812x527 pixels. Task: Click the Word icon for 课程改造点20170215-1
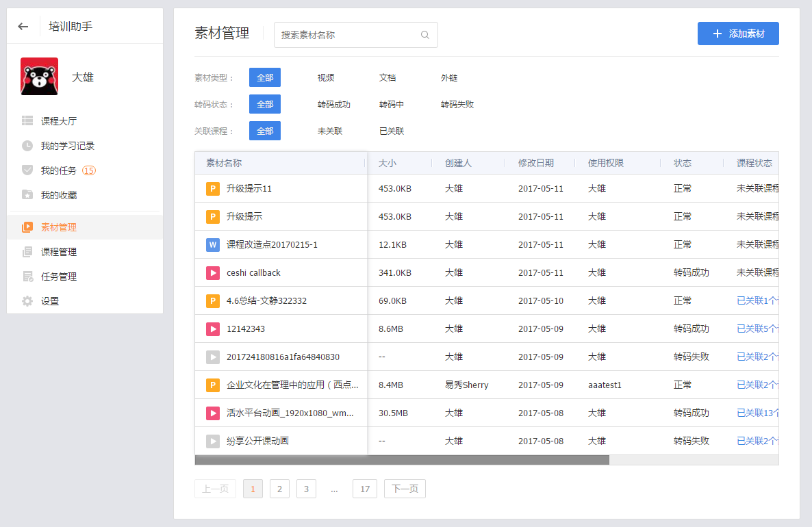(213, 244)
